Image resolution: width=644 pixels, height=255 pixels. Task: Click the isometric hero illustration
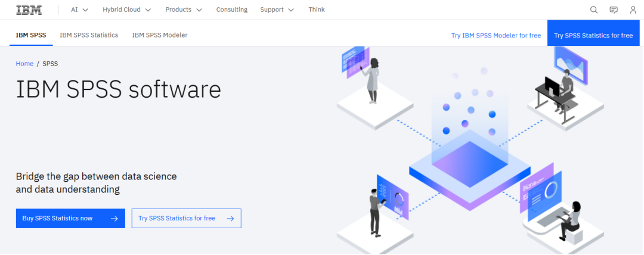pos(470,150)
